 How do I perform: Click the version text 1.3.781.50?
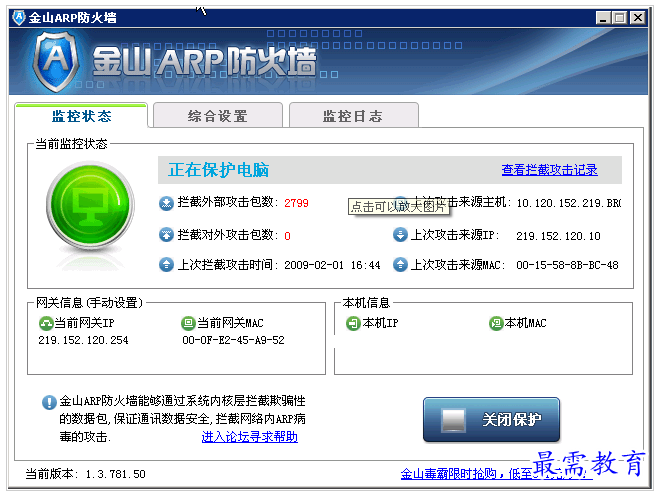point(116,474)
